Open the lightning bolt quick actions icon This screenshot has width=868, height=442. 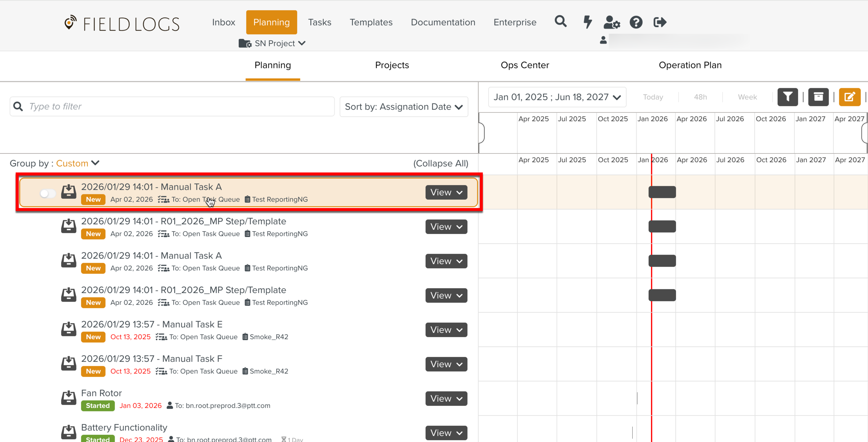click(587, 22)
